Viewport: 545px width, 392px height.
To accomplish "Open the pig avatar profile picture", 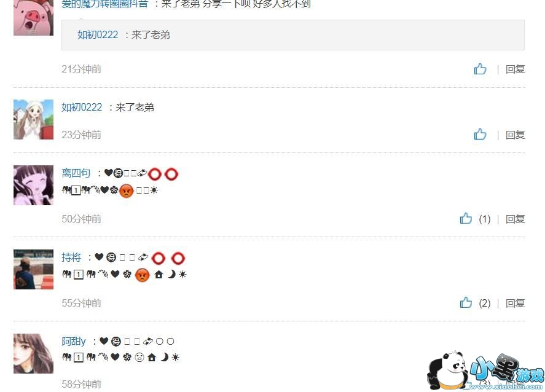I will [x=33, y=17].
